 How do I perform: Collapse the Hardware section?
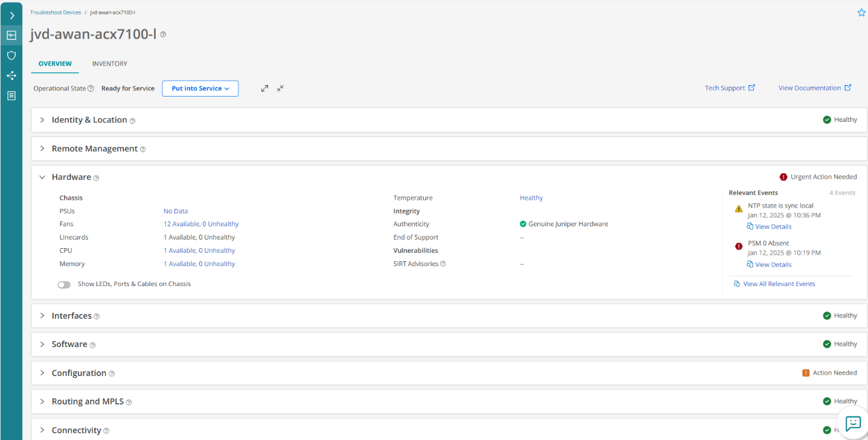[42, 177]
